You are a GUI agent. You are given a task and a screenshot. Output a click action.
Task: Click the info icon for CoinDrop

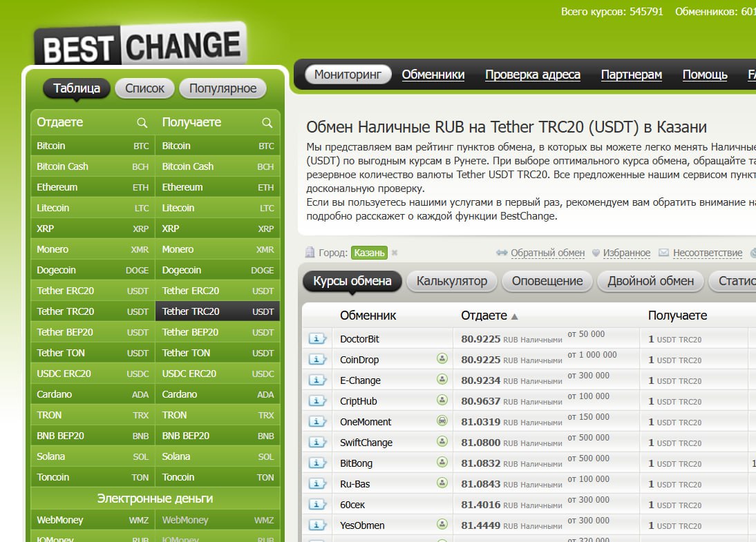[x=317, y=360]
